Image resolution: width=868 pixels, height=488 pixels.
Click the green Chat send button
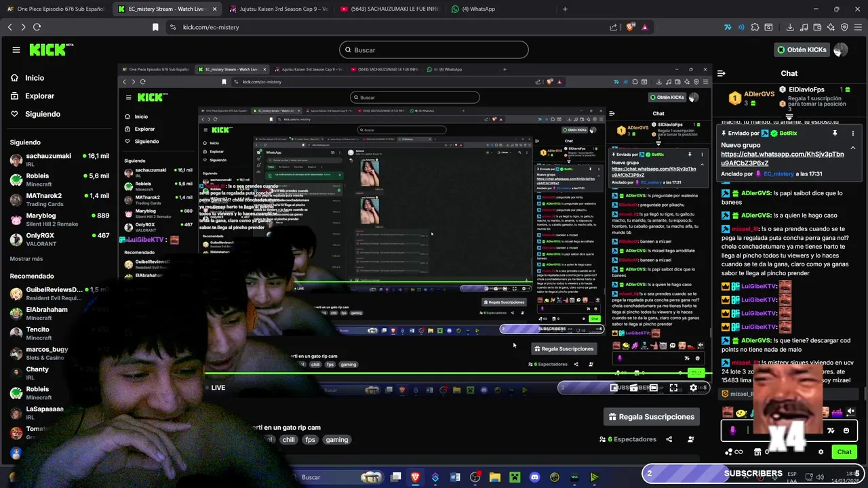click(844, 452)
